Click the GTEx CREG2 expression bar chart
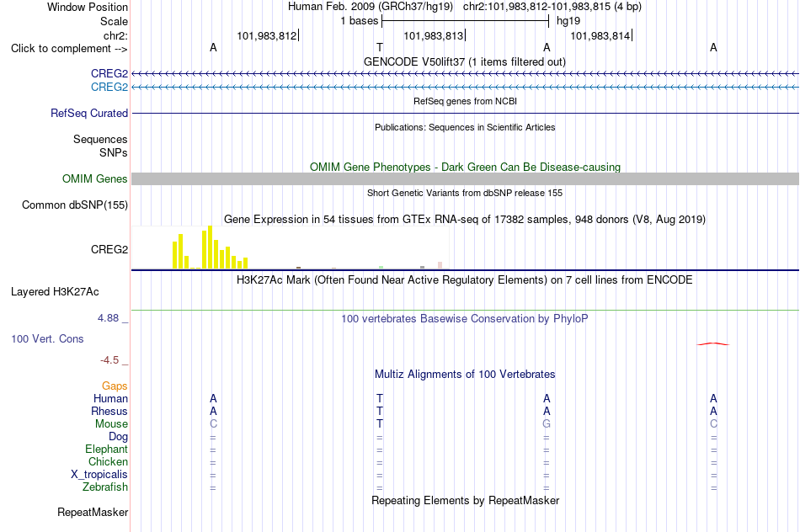The image size is (800, 532). click(291, 247)
